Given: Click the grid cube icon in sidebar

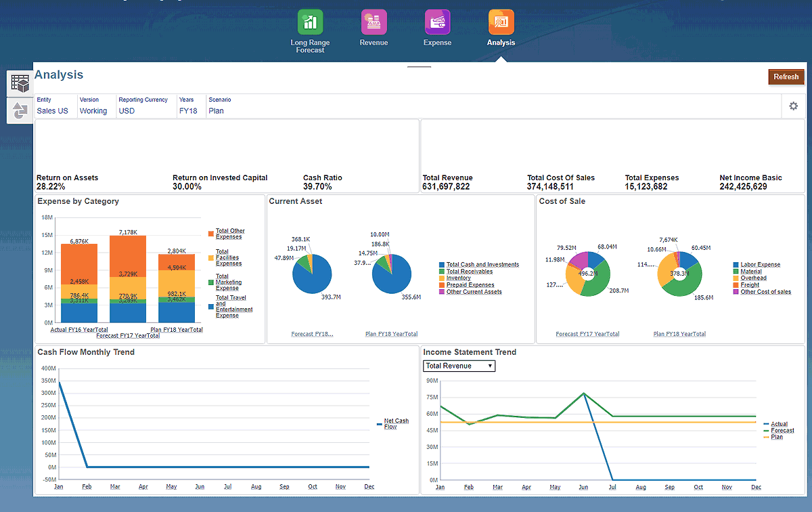Looking at the screenshot, I should coord(20,84).
